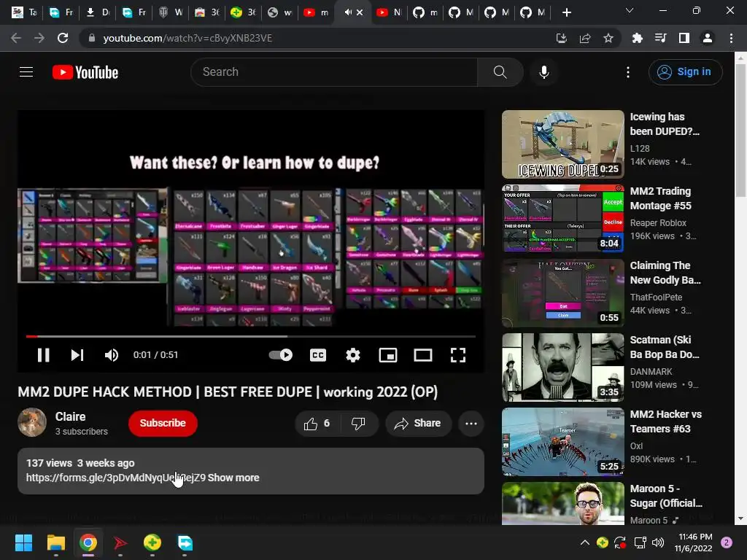Screen dimensions: 747x560
Task: Pause the video playback
Action: 43,355
